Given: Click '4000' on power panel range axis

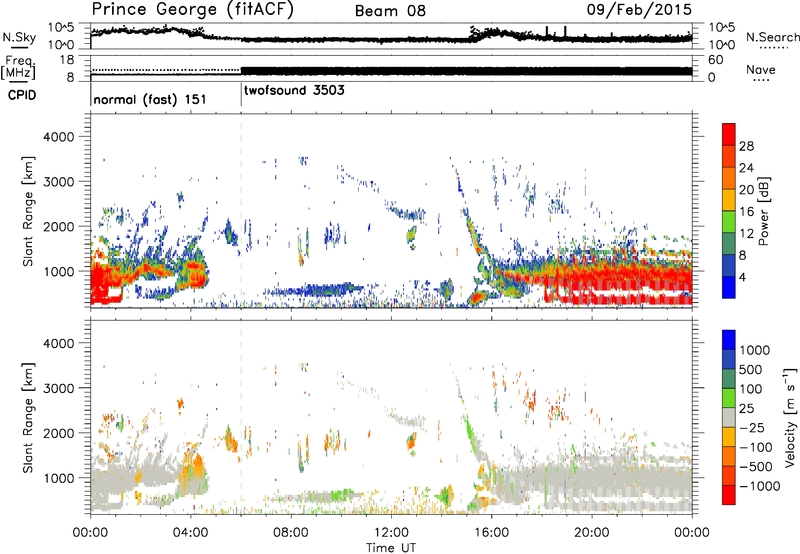Looking at the screenshot, I should [x=58, y=137].
